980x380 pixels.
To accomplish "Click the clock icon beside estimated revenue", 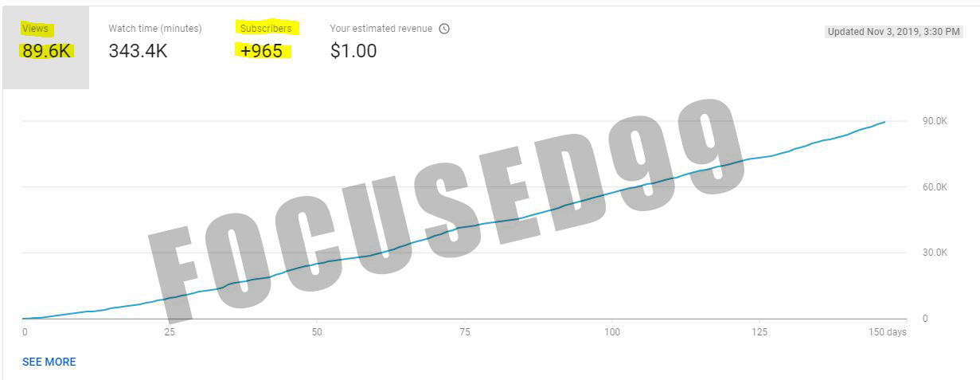I will click(x=444, y=29).
